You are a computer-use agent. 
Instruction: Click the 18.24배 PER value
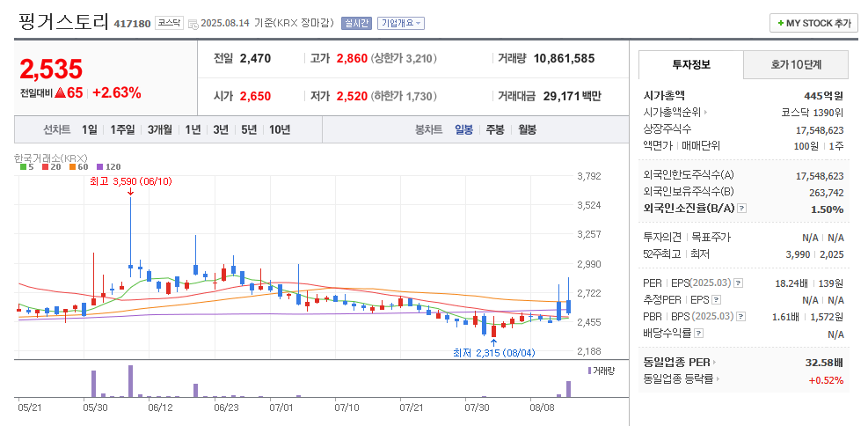[791, 283]
